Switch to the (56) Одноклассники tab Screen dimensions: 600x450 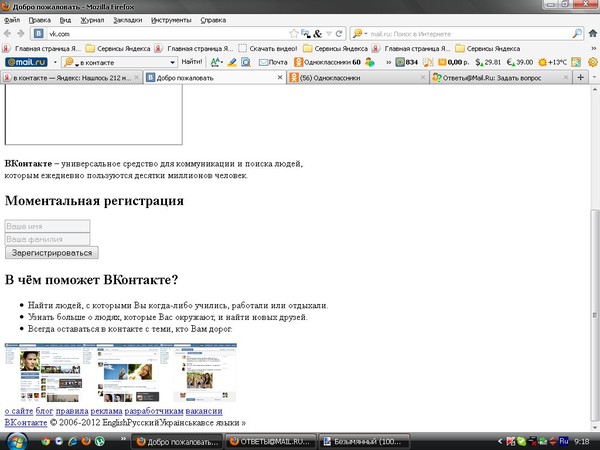pos(357,78)
